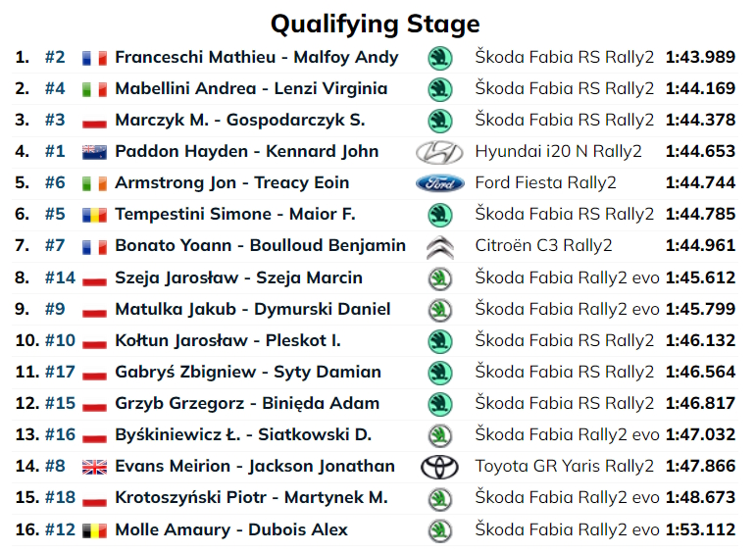Click the Toyota logo beside Evans Meirion
The image size is (756, 553).
pos(439,467)
